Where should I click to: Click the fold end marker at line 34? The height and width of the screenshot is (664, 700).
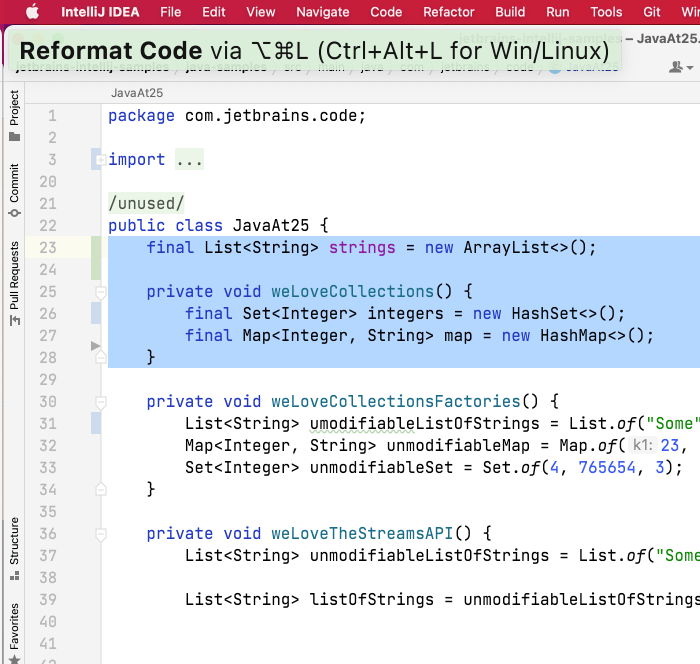(101, 489)
